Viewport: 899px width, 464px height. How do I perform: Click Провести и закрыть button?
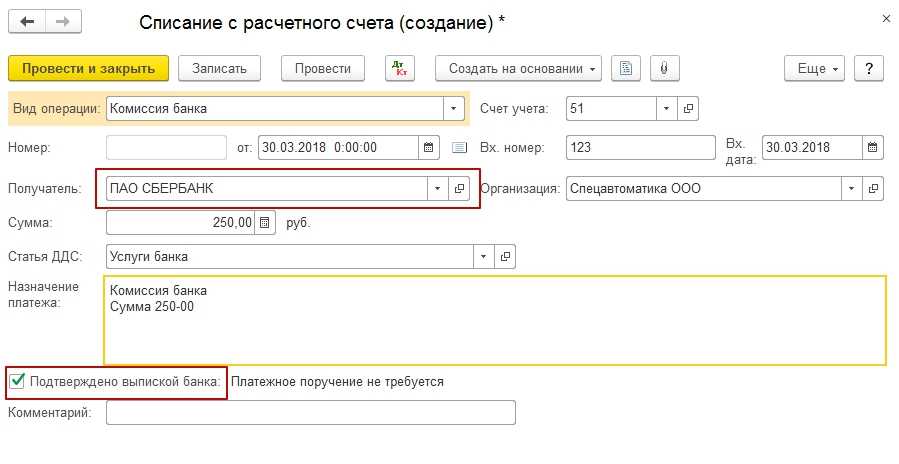[x=88, y=68]
